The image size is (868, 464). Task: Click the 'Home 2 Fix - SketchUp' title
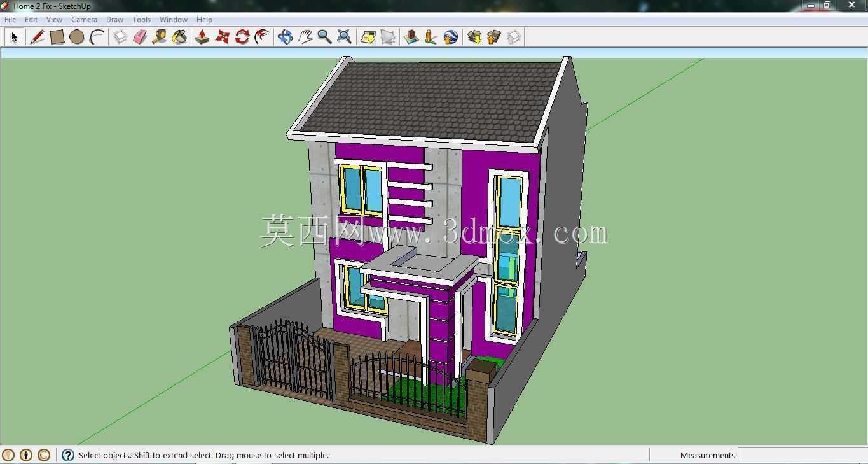[52, 6]
